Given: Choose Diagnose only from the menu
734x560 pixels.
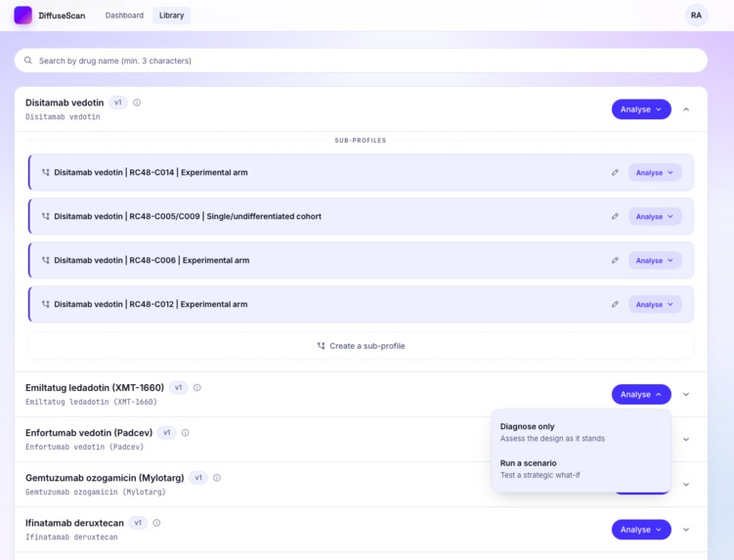Looking at the screenshot, I should coord(581,432).
